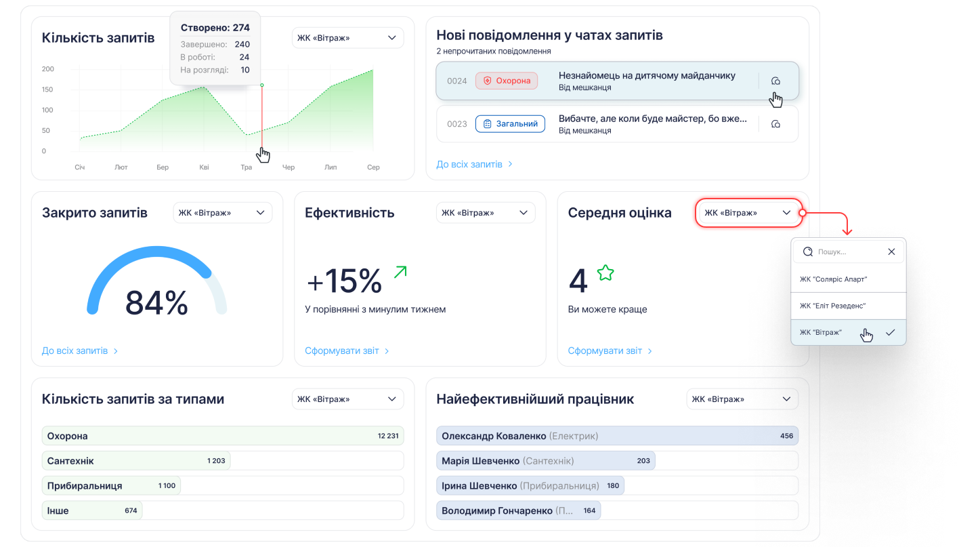Click 2 непрочитаних повідомлення text
Screen dimensions: 980x547
493,52
